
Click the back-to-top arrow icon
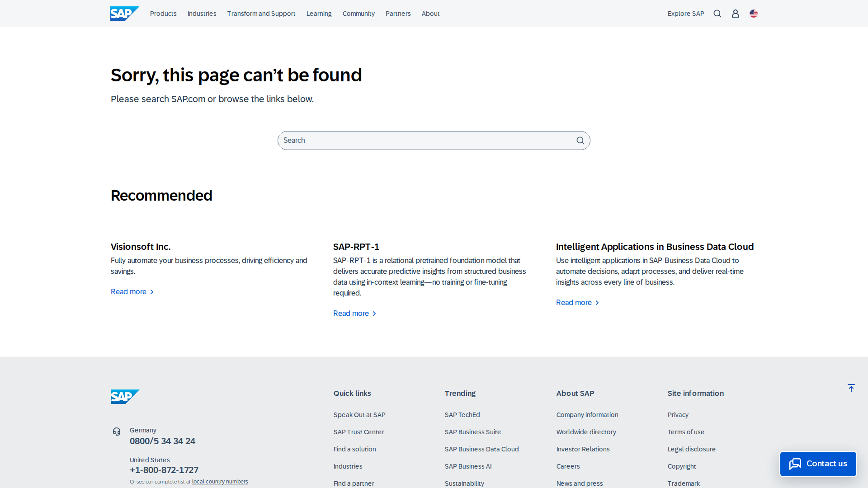click(x=851, y=388)
